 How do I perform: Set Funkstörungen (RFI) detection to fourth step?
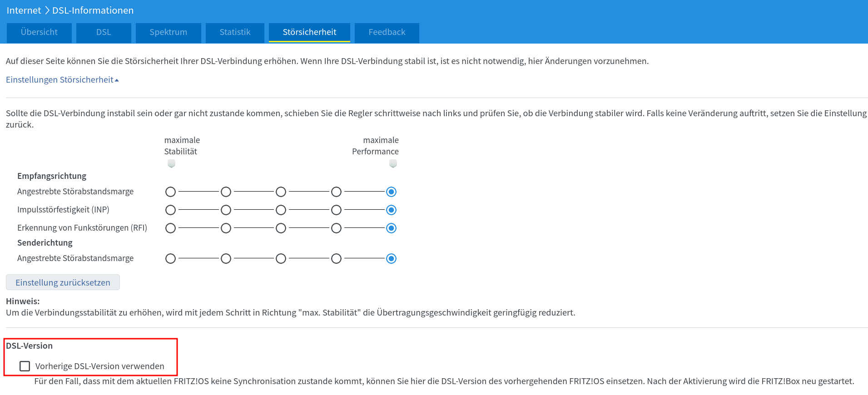(336, 228)
